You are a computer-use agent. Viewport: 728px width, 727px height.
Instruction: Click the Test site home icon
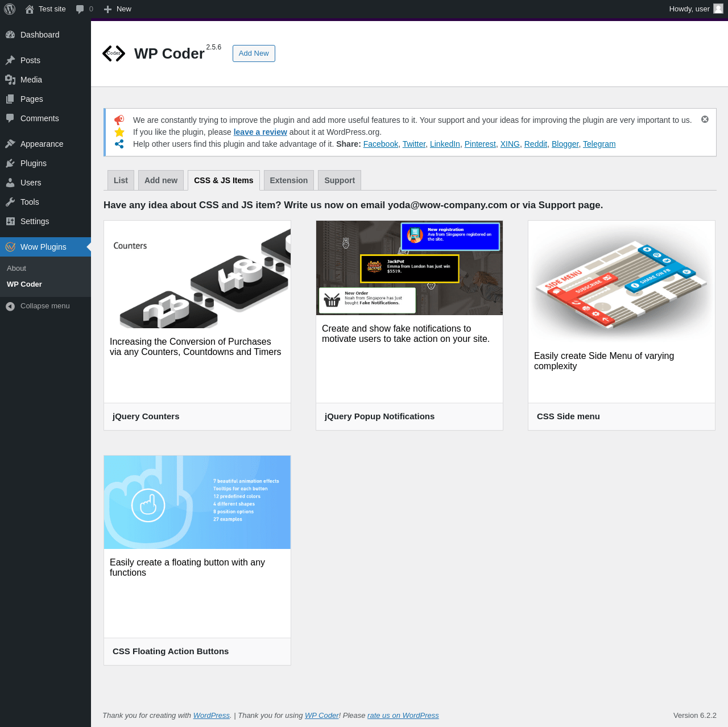point(30,9)
